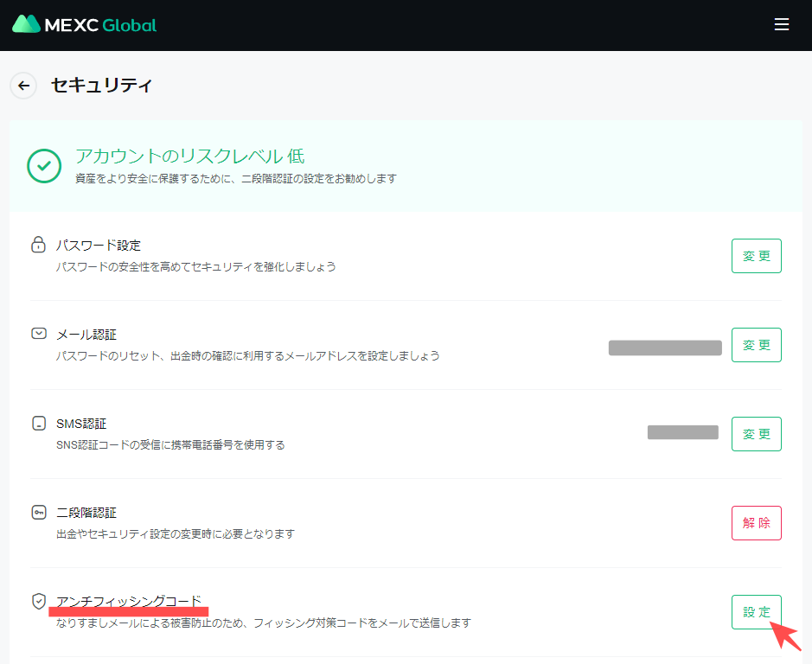Screen dimensions: 812x664
Task: Click the メール認証 label
Action: tap(86, 335)
